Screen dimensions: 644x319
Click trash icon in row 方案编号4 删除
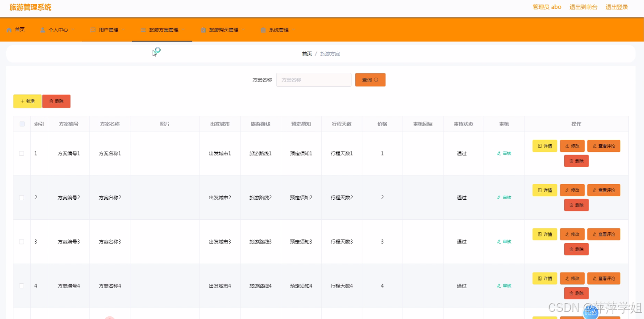coord(571,294)
